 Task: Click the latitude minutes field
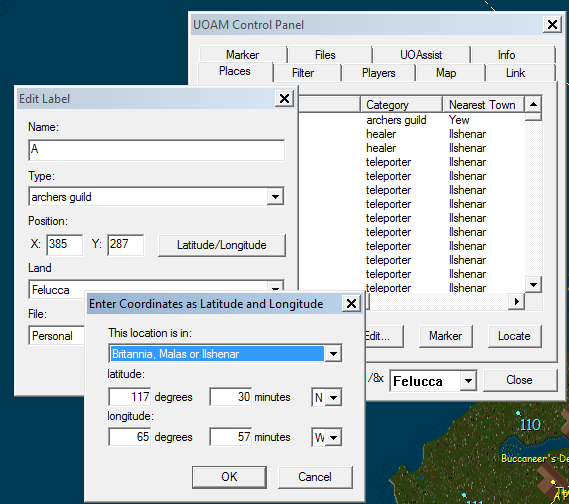(x=230, y=397)
